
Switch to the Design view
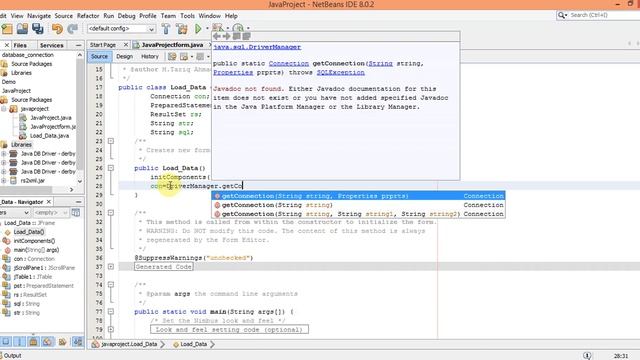pyautogui.click(x=124, y=56)
